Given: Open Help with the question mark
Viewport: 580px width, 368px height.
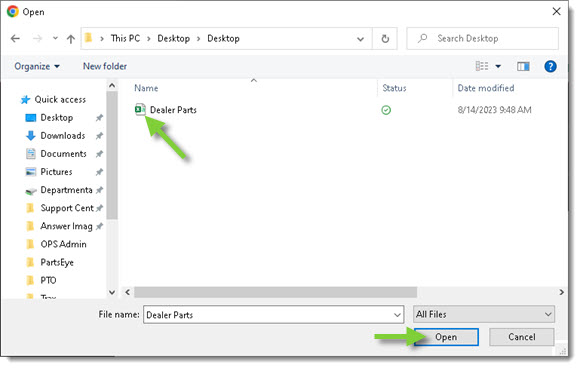Looking at the screenshot, I should (x=550, y=67).
